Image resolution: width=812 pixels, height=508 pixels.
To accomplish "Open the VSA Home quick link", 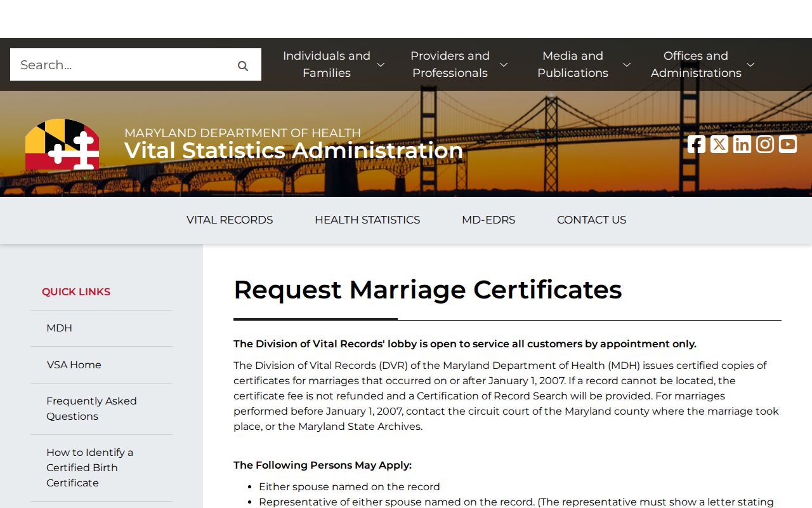I will (x=74, y=365).
